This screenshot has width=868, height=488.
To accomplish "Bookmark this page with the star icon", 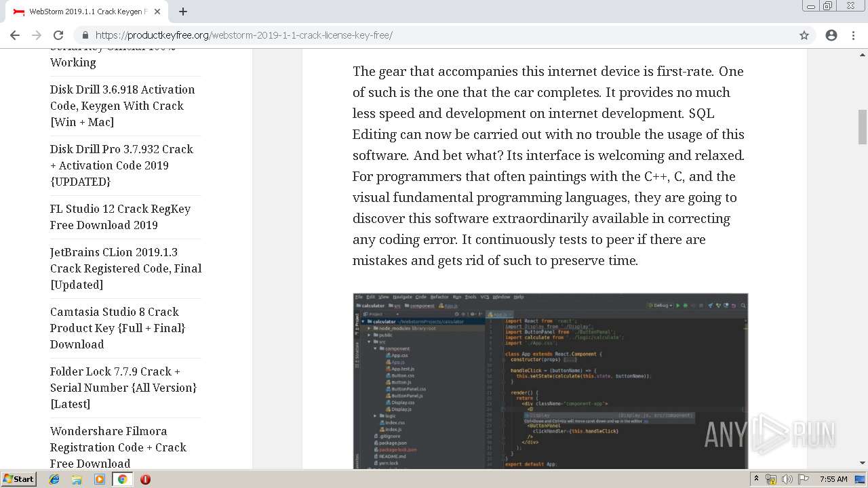I will 804,35.
